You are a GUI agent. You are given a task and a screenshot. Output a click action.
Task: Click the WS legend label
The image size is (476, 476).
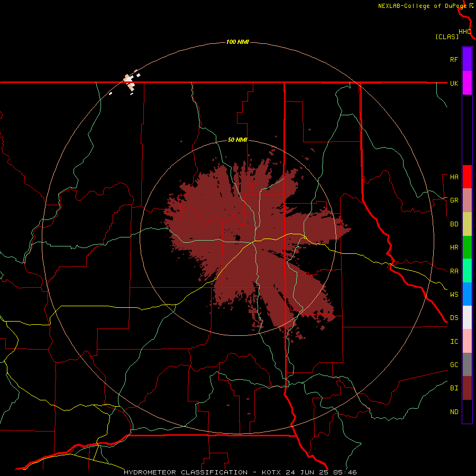(454, 295)
